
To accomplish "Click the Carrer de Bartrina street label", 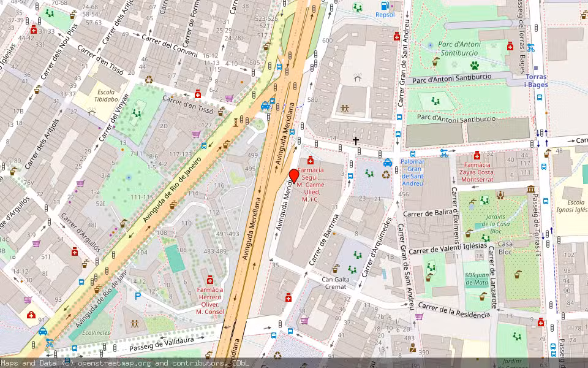I will (323, 240).
